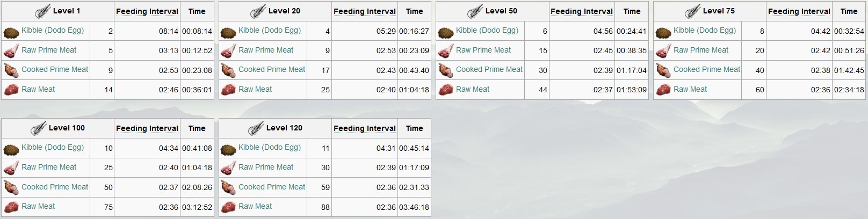The height and width of the screenshot is (219, 868).
Task: Click the Raw Meat icon in Level 75 table
Action: 663,90
